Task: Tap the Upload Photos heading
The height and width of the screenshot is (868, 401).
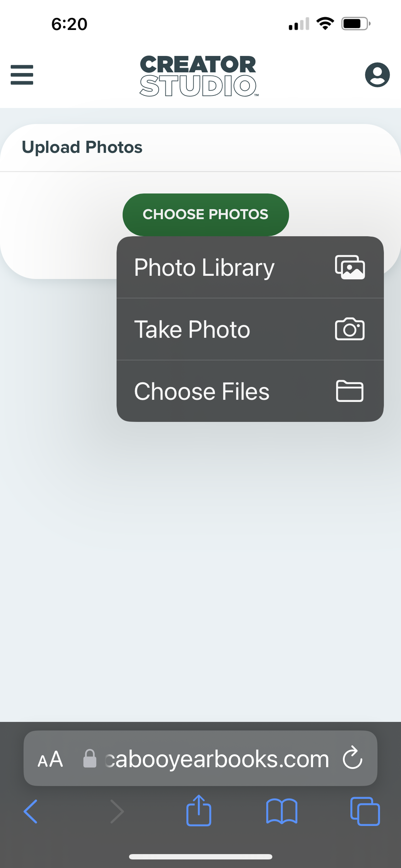Action: coord(82,147)
